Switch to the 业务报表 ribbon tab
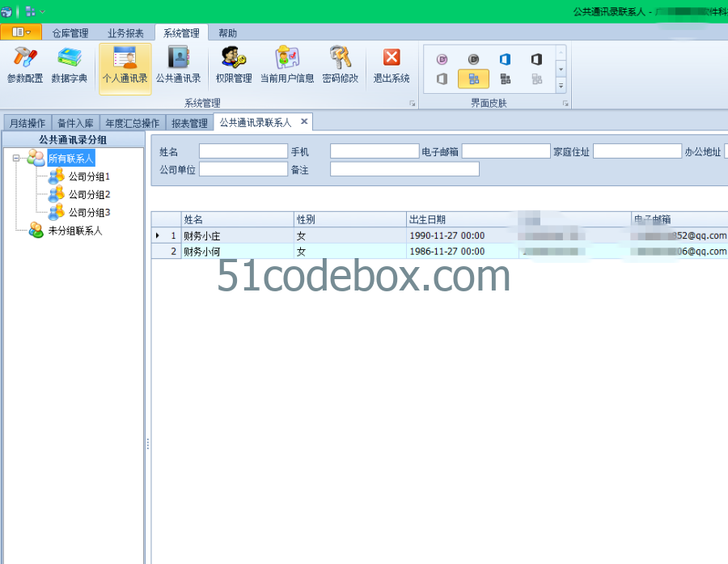 coord(125,33)
